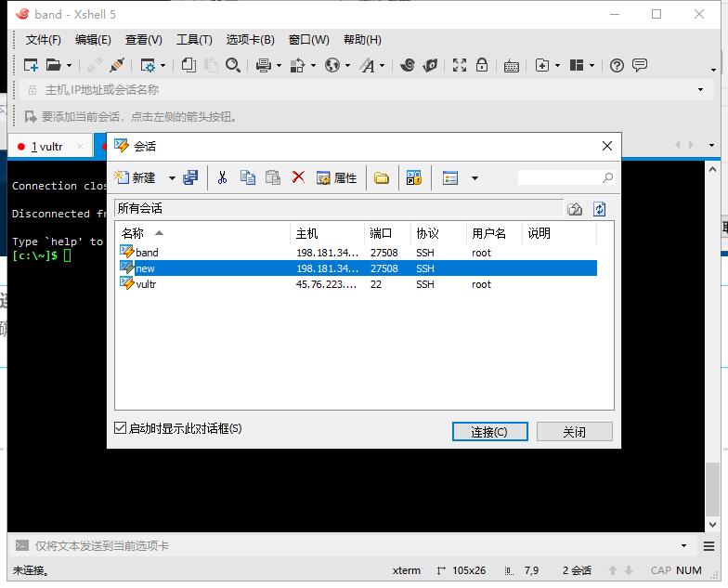728x588 pixels.
Task: Delete session with red X icon
Action: click(x=298, y=176)
